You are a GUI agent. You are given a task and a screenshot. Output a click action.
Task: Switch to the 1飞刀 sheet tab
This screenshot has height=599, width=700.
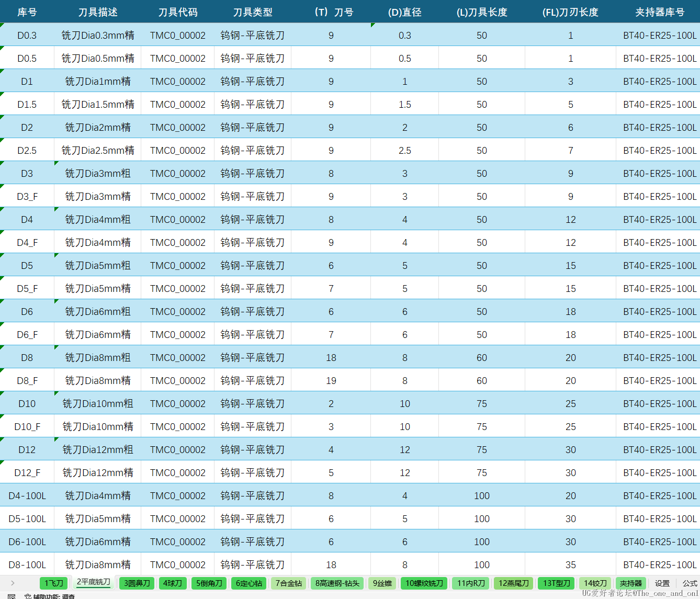click(54, 583)
